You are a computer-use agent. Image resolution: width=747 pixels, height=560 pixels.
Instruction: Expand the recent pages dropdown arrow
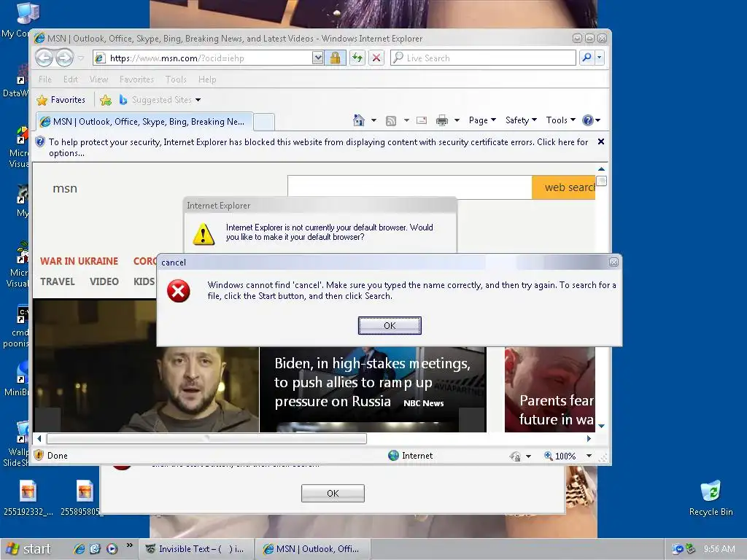point(81,58)
